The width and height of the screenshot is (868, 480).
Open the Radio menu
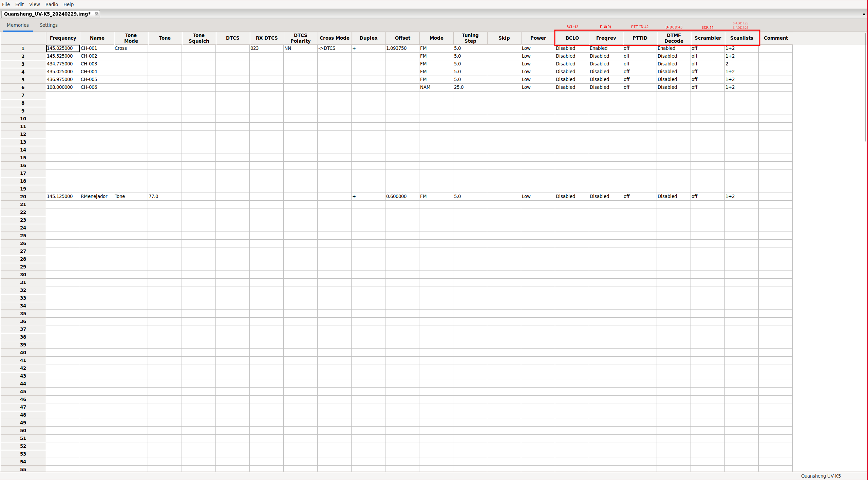point(52,4)
